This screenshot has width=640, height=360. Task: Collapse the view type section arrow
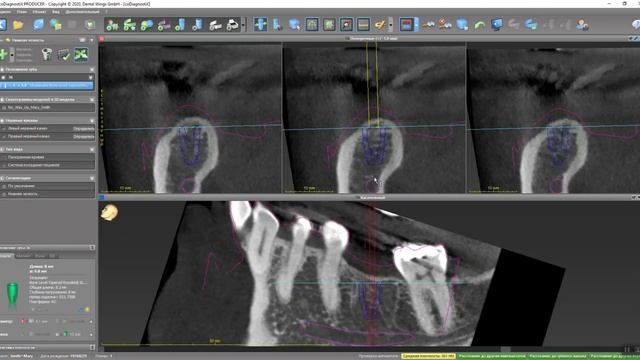[92, 150]
